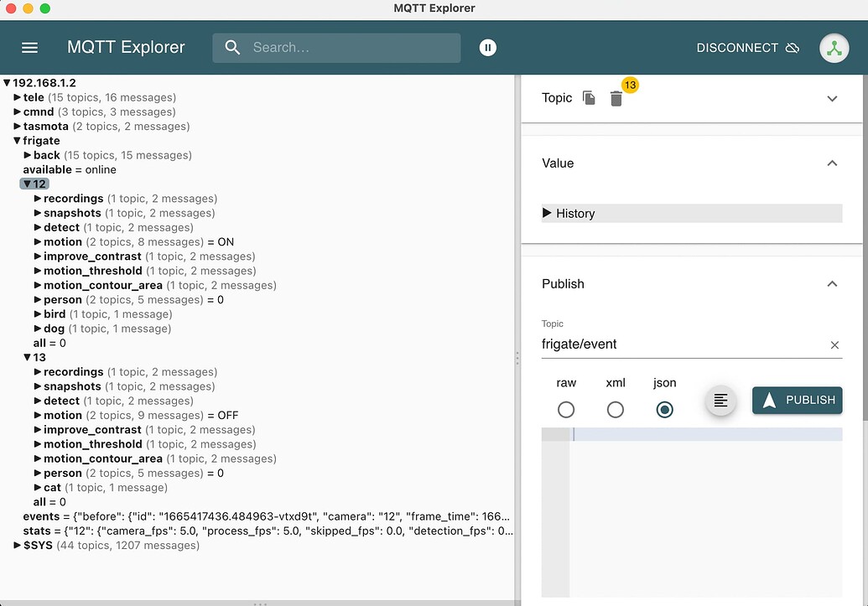Copy the topic path using the copy icon

[588, 98]
